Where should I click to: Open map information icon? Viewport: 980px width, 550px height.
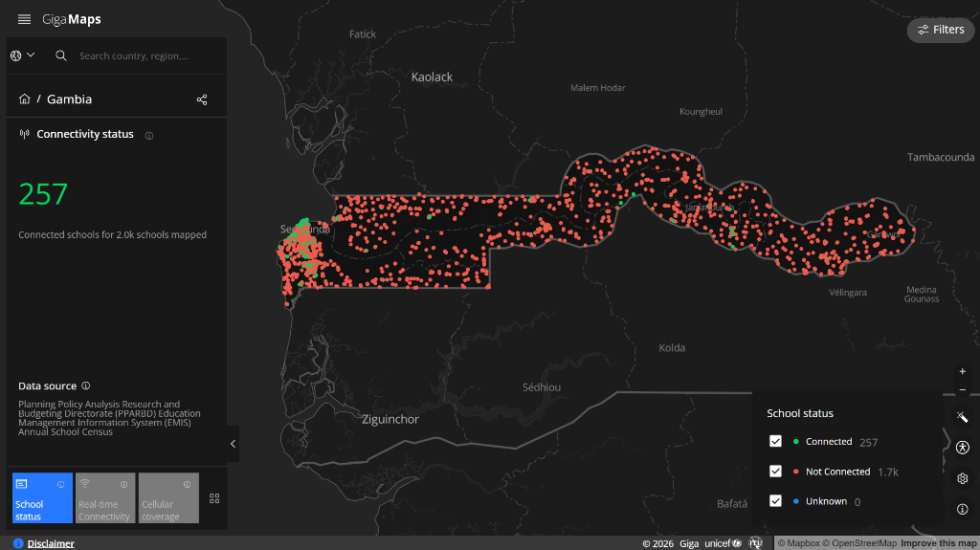click(963, 510)
